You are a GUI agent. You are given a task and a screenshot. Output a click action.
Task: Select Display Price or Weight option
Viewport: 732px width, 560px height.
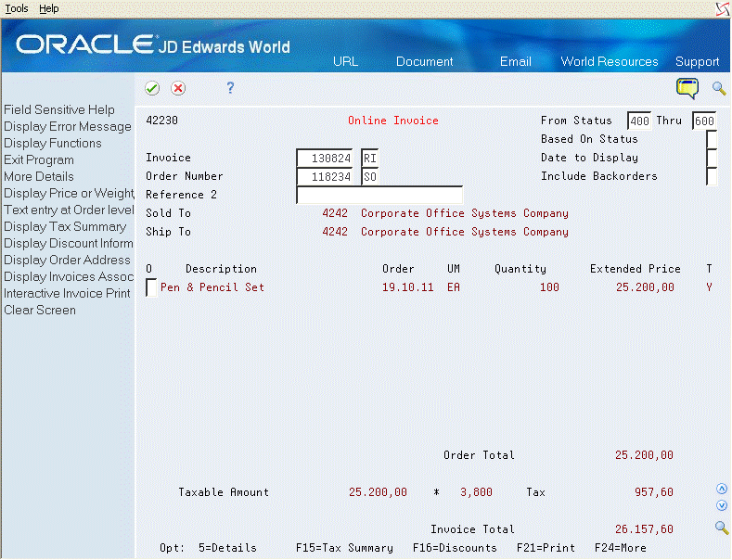69,193
